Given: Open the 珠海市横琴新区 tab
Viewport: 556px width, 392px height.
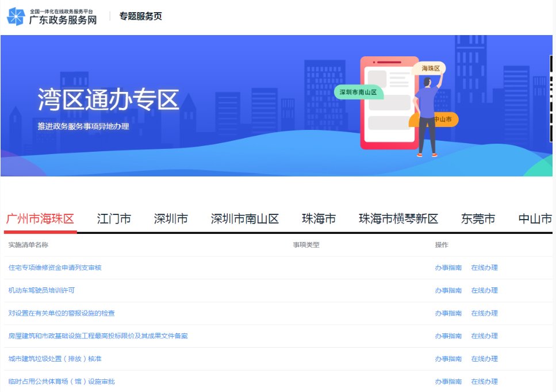Looking at the screenshot, I should (398, 218).
